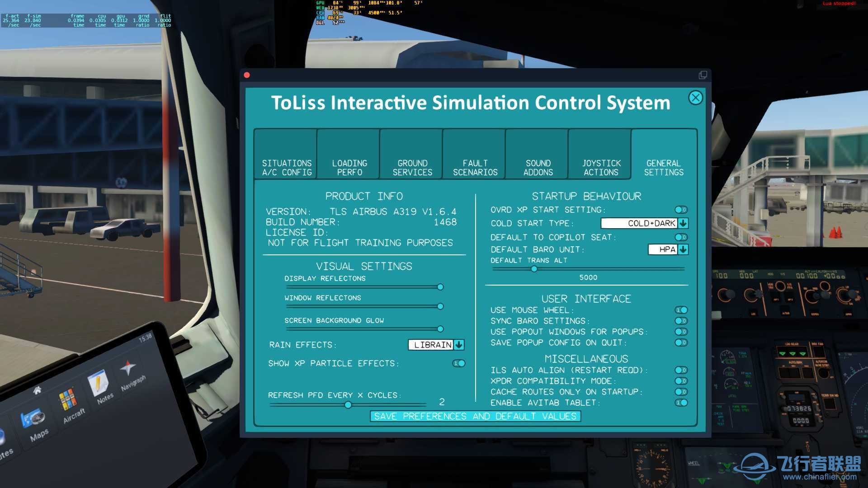Open Notes app on the tablet
868x488 pixels.
tap(101, 387)
